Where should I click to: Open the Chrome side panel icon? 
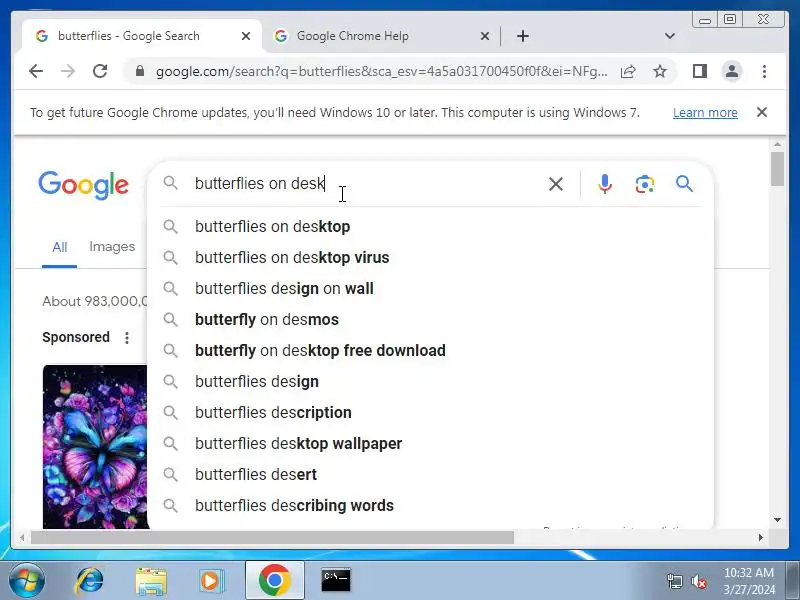(x=699, y=71)
